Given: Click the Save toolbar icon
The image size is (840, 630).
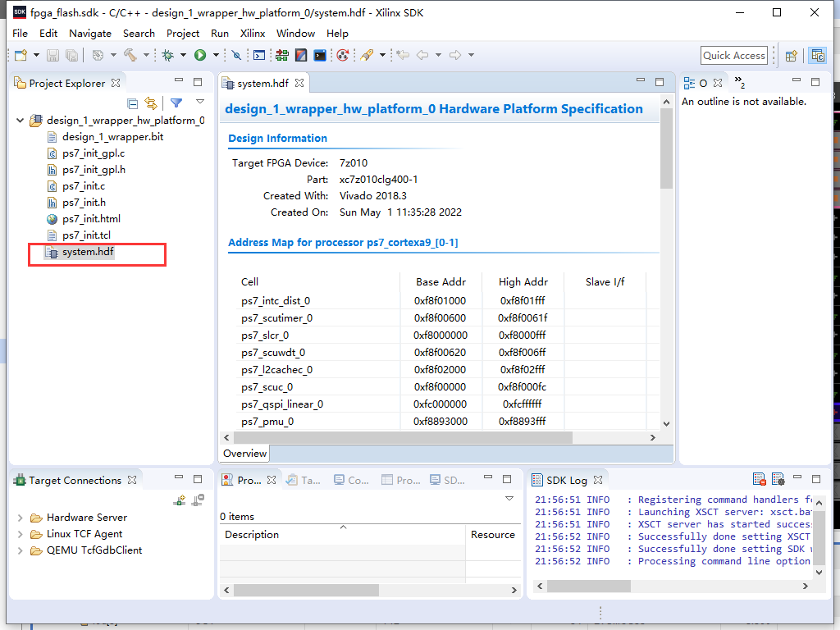Looking at the screenshot, I should 52,55.
